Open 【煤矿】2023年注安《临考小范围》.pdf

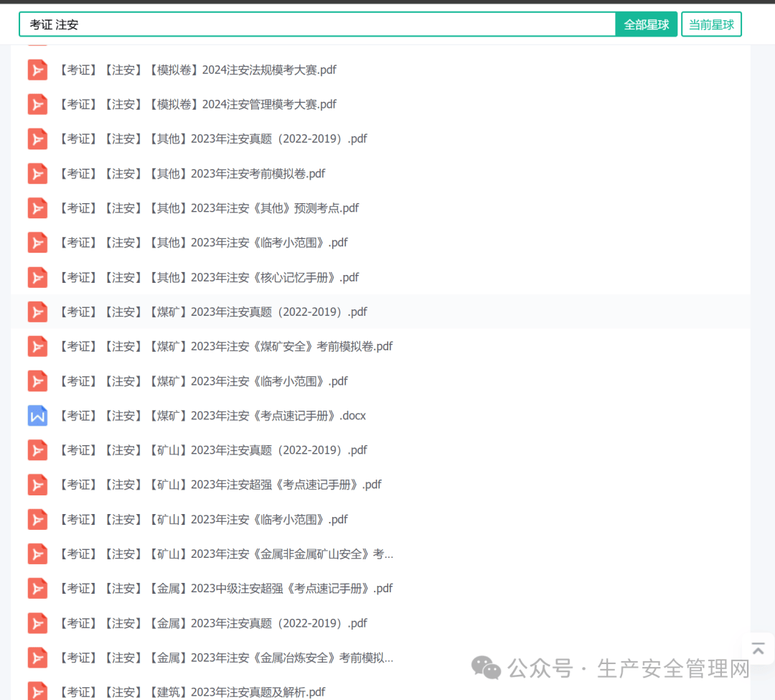[x=202, y=381]
